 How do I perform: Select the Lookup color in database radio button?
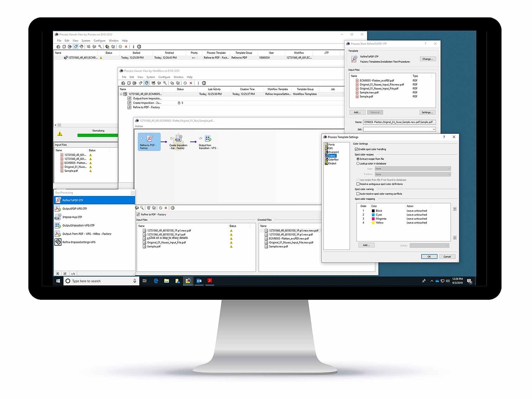click(358, 163)
